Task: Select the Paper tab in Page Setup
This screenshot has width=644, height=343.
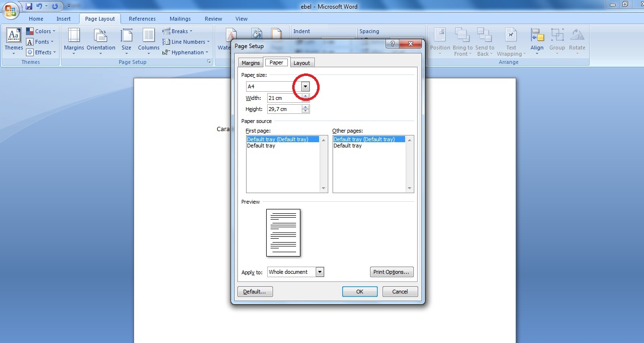Action: 276,62
